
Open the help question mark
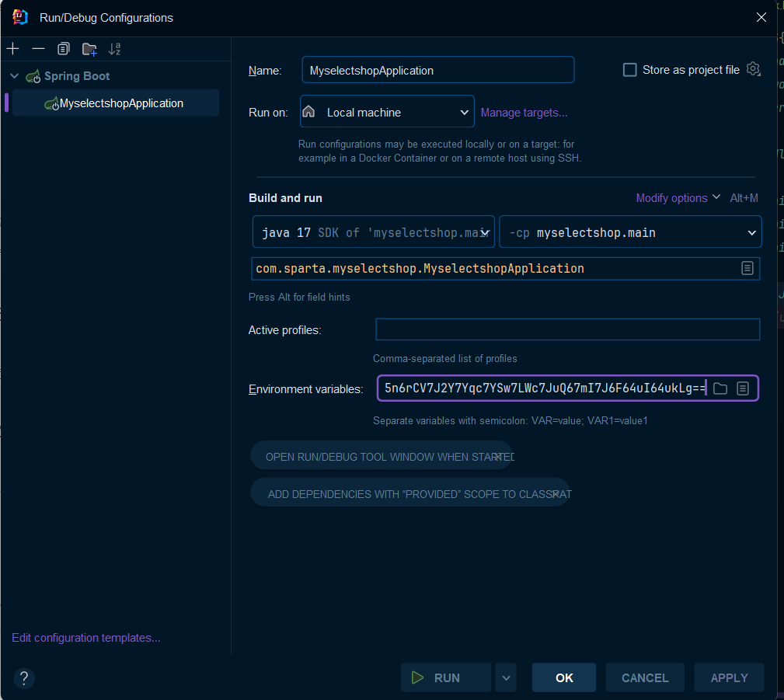[24, 678]
